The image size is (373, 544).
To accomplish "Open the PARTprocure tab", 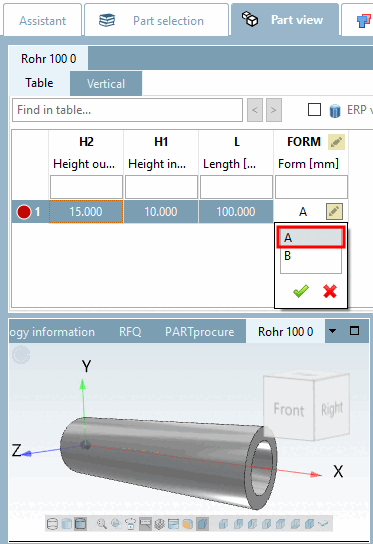I will [200, 332].
